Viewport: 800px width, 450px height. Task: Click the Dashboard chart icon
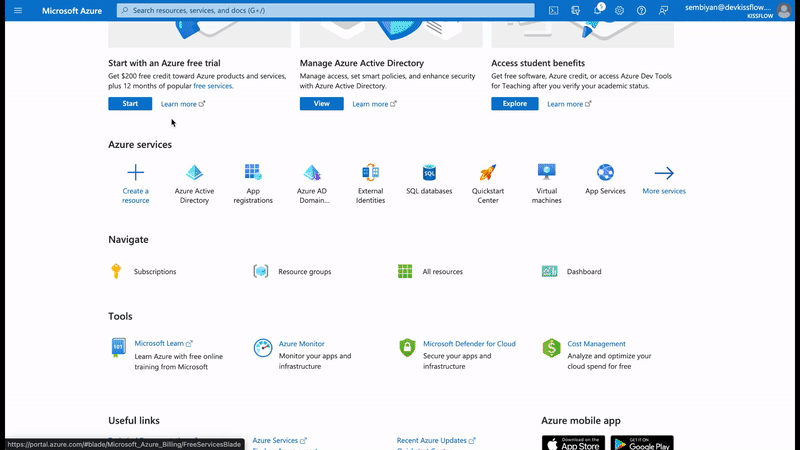coord(549,271)
